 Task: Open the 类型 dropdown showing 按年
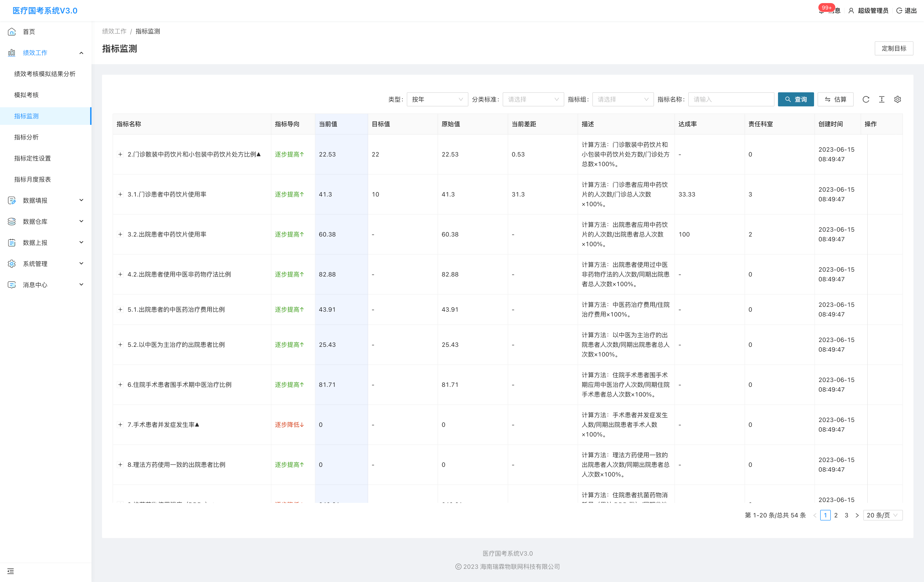pos(437,99)
